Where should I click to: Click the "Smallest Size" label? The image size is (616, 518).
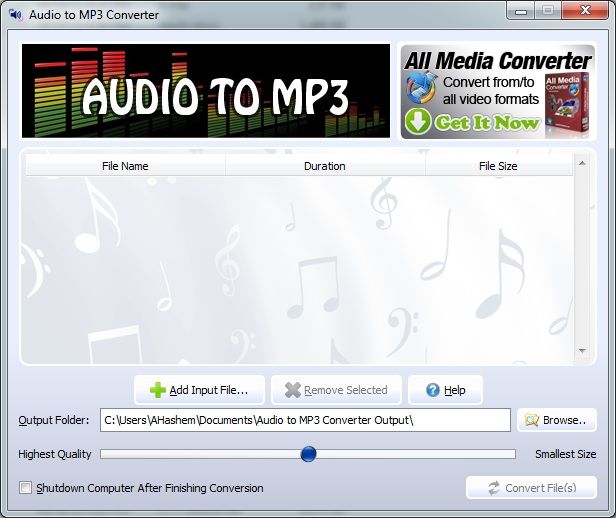pos(565,454)
